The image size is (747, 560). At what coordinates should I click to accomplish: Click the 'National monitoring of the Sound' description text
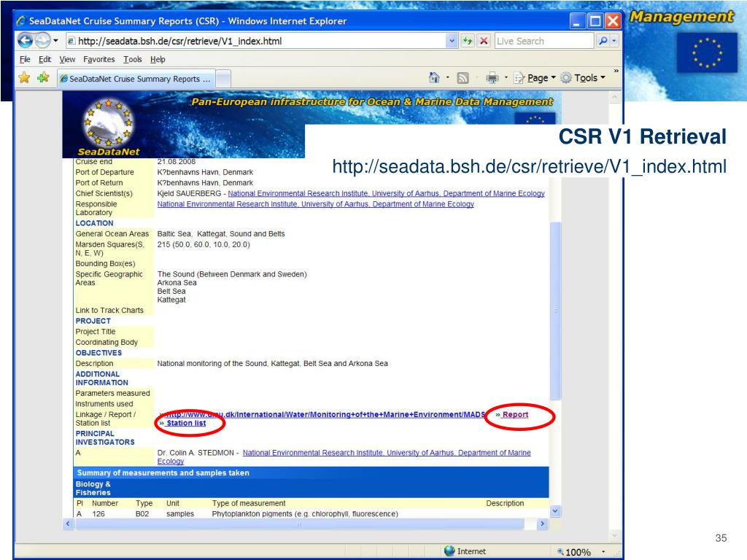(x=273, y=363)
